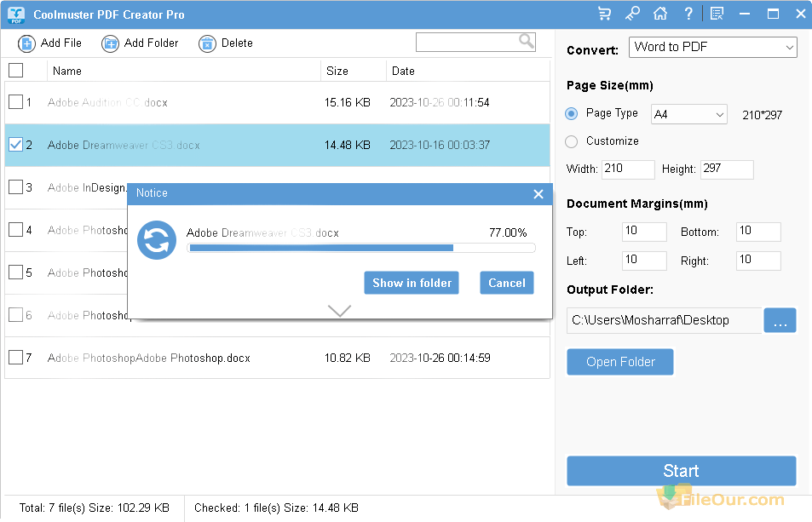812x522 pixels.
Task: Close the Notice dialog
Action: (538, 194)
